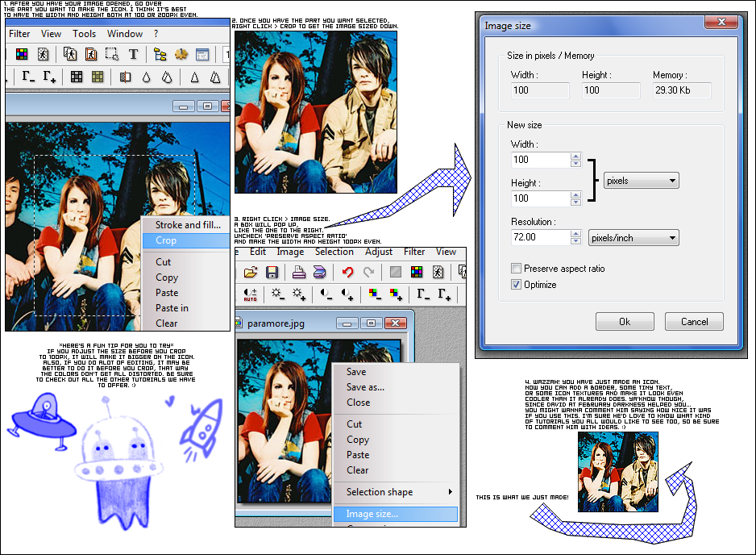Viewport: 756px width, 555px height.
Task: Click the New size Height input field
Action: point(541,198)
